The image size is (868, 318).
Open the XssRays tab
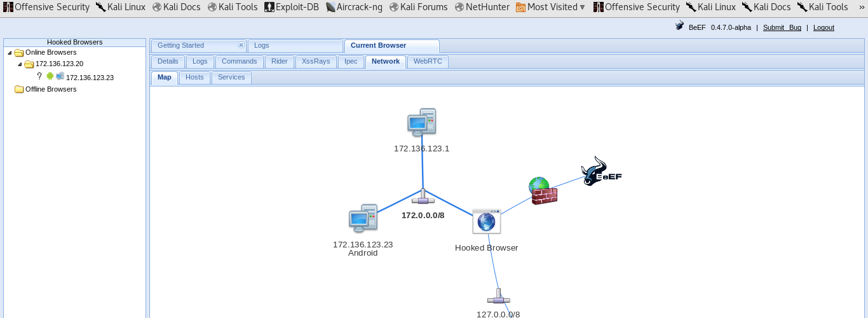pos(316,62)
